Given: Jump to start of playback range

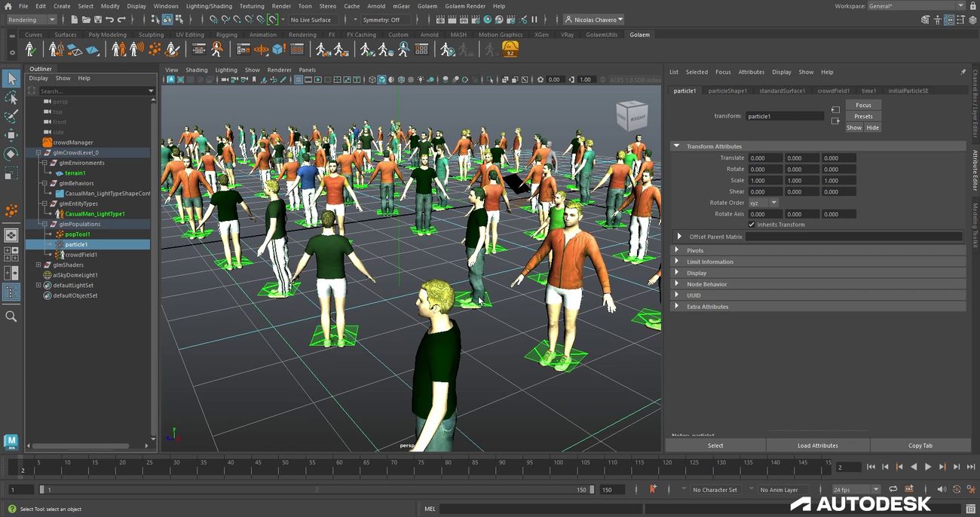Looking at the screenshot, I should [871, 467].
